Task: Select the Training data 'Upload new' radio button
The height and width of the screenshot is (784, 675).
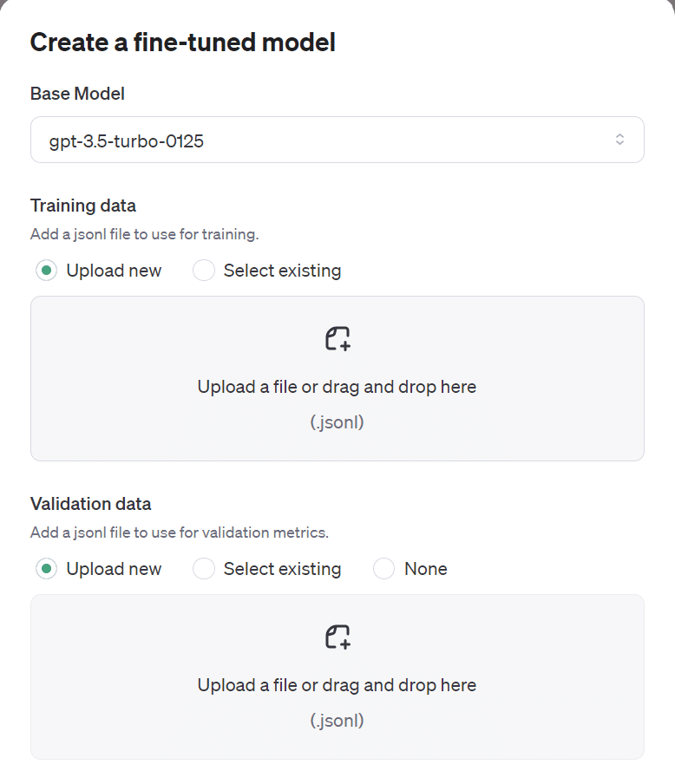Action: [x=47, y=271]
